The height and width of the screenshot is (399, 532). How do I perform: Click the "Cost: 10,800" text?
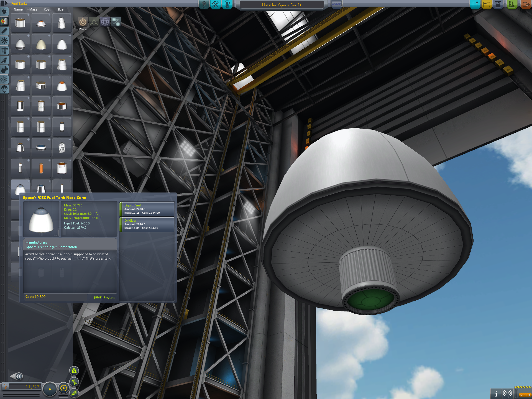click(35, 297)
